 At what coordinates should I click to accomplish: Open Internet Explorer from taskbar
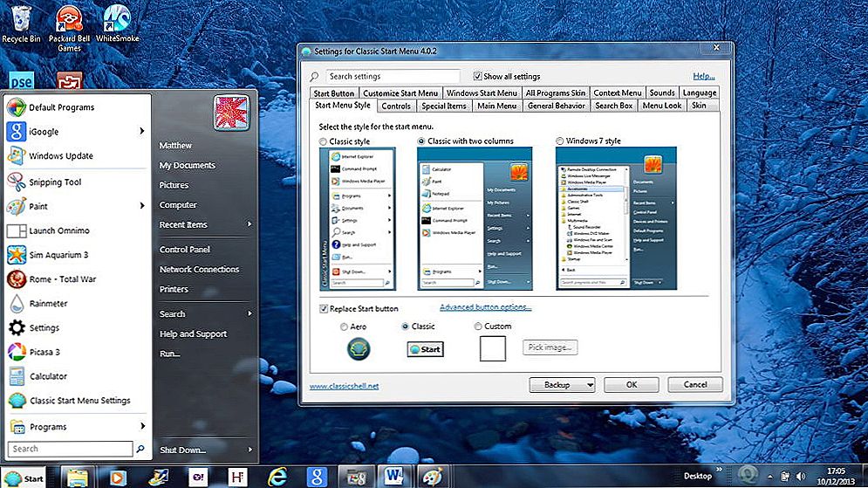point(277,477)
